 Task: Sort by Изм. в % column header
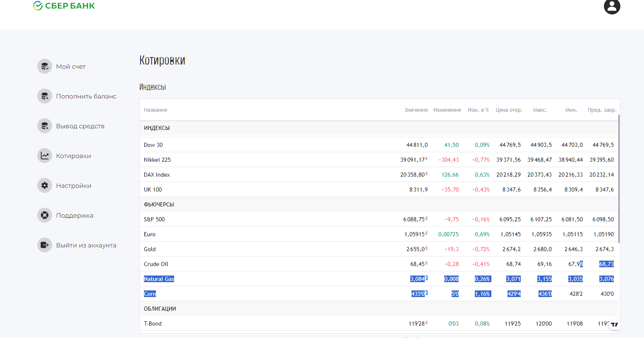pyautogui.click(x=478, y=110)
